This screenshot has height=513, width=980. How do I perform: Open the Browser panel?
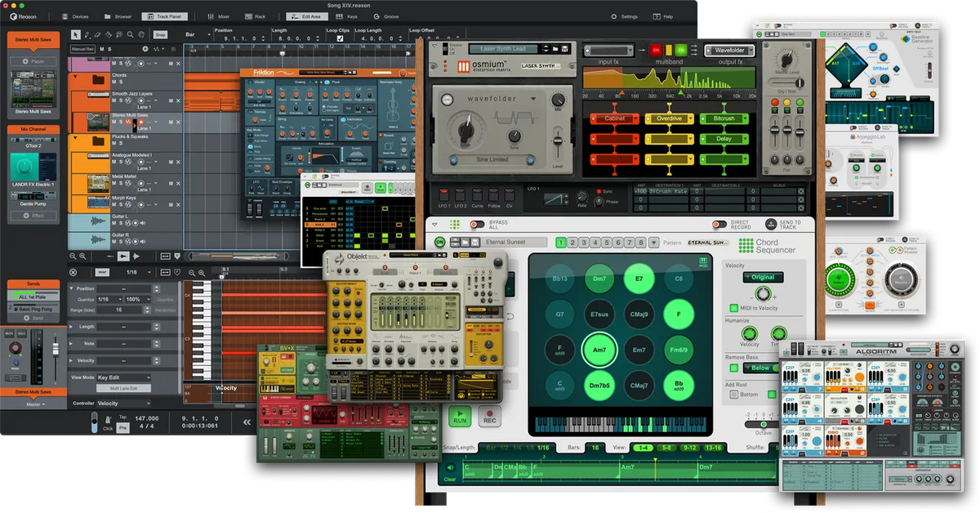tap(118, 16)
